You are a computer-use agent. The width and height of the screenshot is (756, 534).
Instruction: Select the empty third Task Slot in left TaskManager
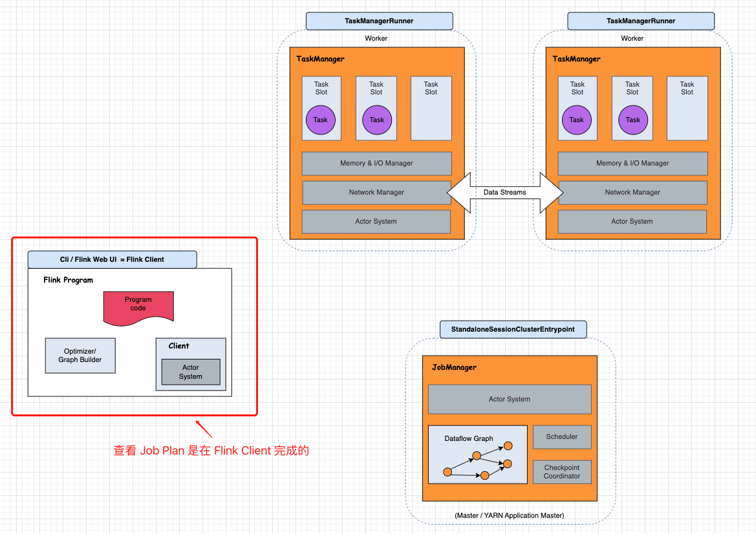431,109
